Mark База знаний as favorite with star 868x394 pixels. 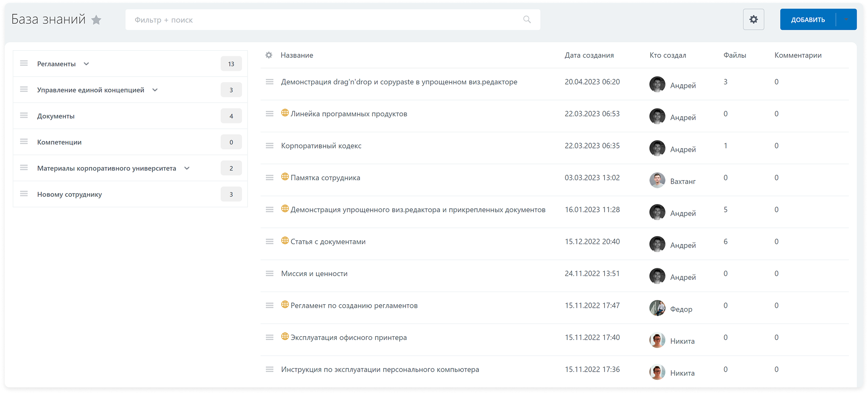click(96, 20)
